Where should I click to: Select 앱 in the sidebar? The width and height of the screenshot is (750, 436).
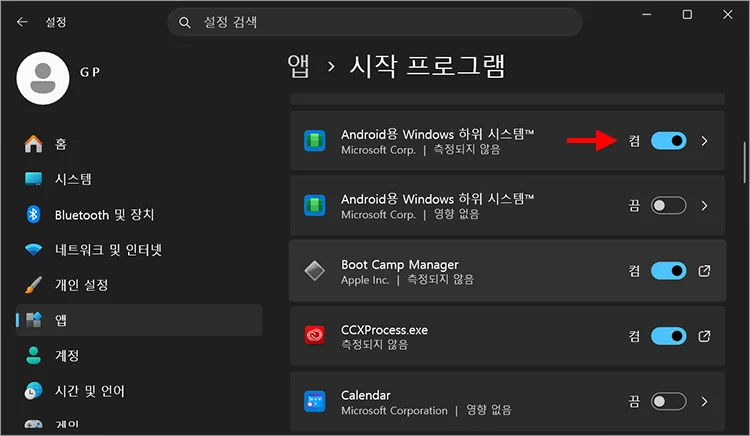pyautogui.click(x=139, y=320)
